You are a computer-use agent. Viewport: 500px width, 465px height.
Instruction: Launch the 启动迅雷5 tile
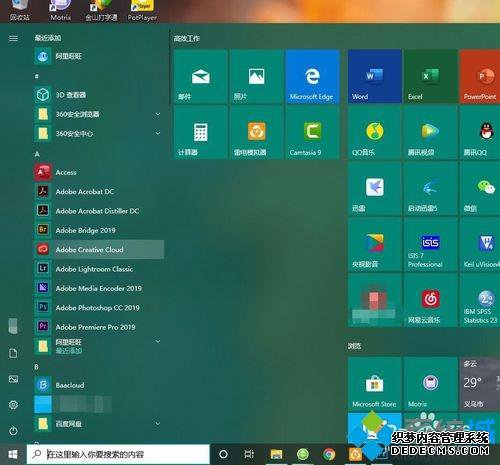click(430, 188)
